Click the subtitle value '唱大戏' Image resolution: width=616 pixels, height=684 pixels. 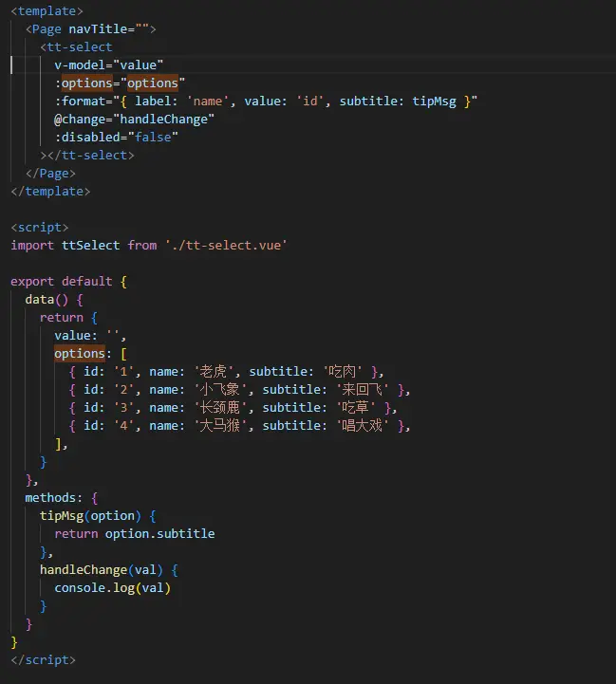(363, 426)
